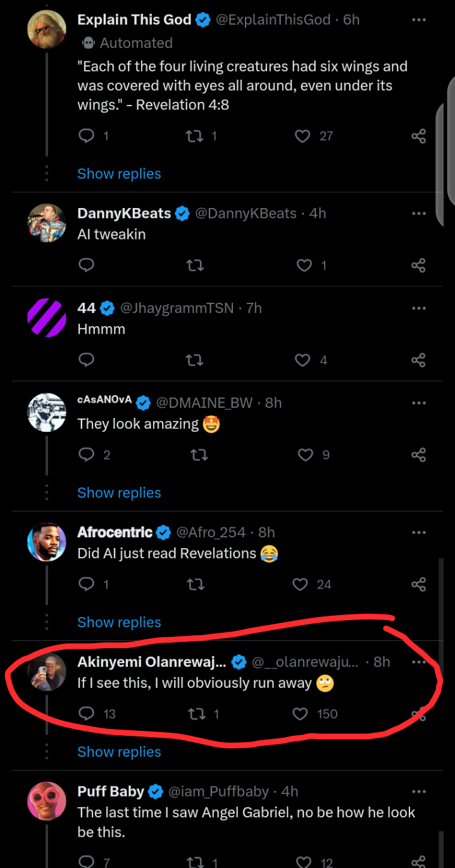455x868 pixels.
Task: Show replies under the Afrocentric tweet
Action: tap(119, 623)
